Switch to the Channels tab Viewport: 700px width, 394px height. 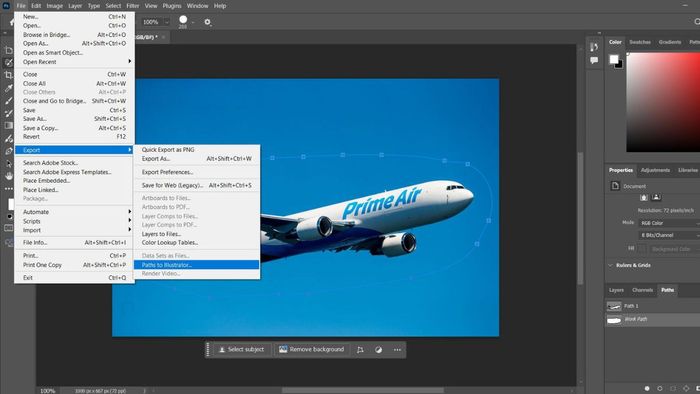pos(642,290)
